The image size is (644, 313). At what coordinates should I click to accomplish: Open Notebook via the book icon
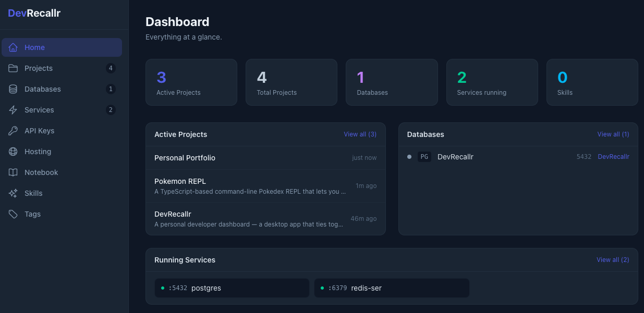point(12,172)
